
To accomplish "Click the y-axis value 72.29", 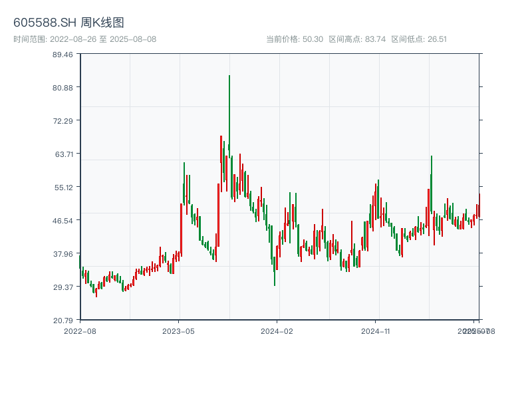I will [63, 121].
